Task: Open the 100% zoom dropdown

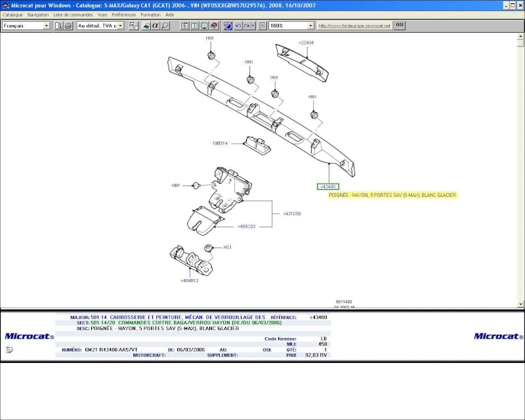Action: coord(310,26)
